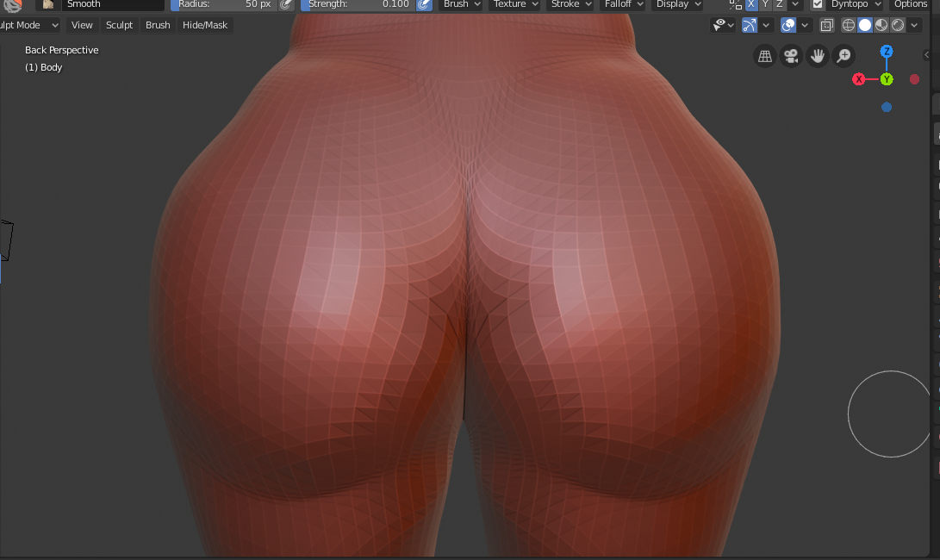Open the Sculpt menu
Screen dimensions: 940x560
pos(119,25)
